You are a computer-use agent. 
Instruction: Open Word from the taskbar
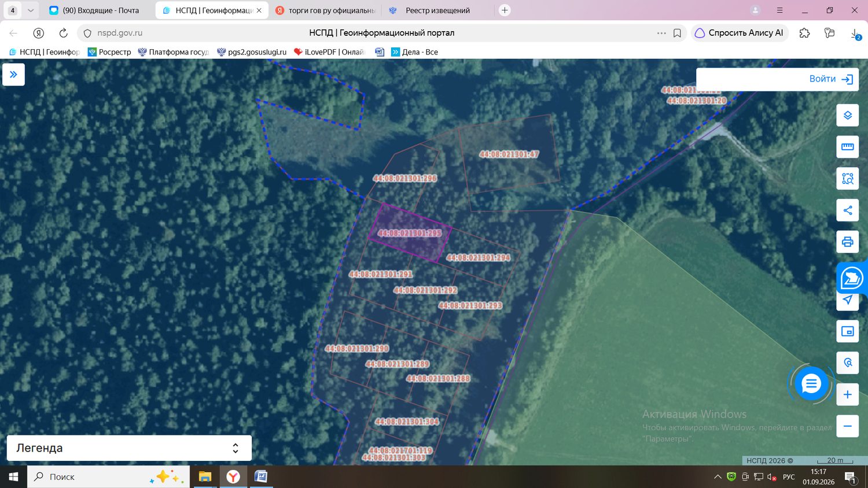(261, 477)
